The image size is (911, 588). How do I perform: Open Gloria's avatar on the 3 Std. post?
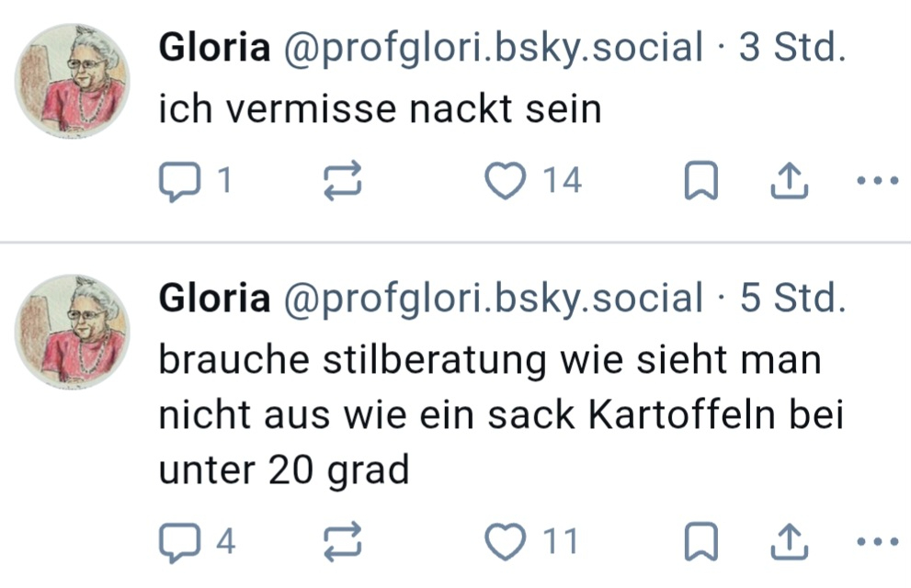point(73,82)
